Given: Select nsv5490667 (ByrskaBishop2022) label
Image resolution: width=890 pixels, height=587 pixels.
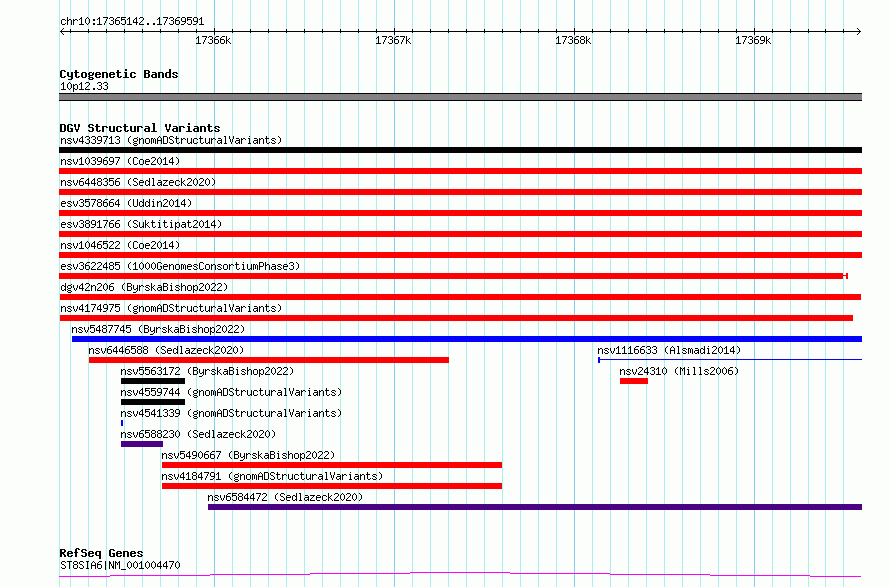Looking at the screenshot, I should click(x=248, y=455).
